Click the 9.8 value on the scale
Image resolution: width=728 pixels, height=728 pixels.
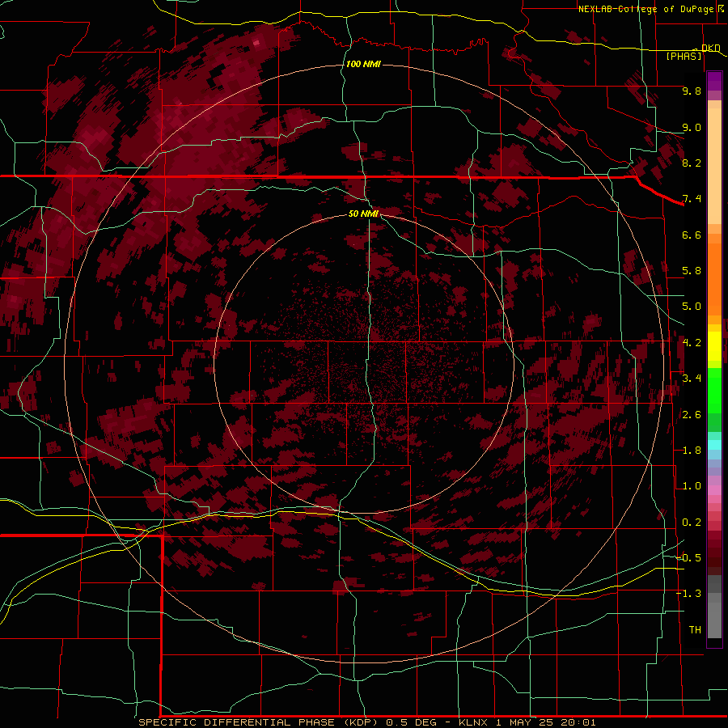point(692,91)
